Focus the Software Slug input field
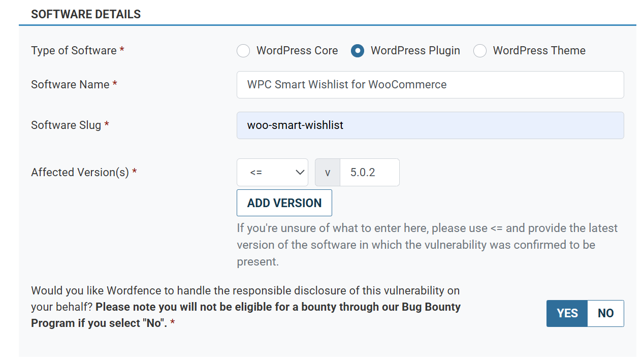Image resolution: width=644 pixels, height=364 pixels. tap(430, 125)
